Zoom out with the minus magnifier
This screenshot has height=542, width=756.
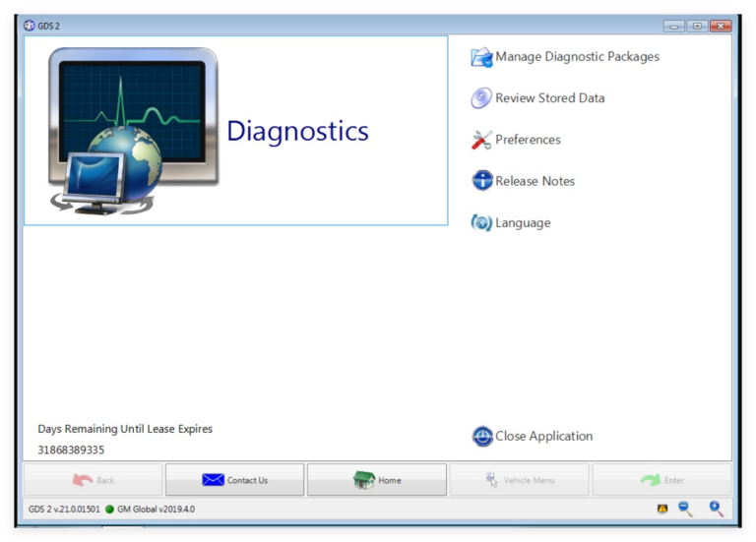pyautogui.click(x=685, y=509)
